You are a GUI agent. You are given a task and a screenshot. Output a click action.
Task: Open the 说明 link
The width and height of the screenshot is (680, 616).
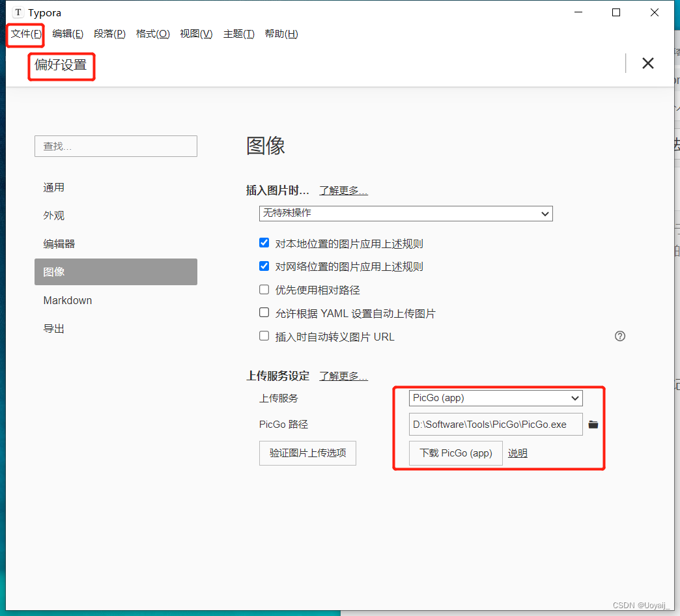(x=518, y=453)
